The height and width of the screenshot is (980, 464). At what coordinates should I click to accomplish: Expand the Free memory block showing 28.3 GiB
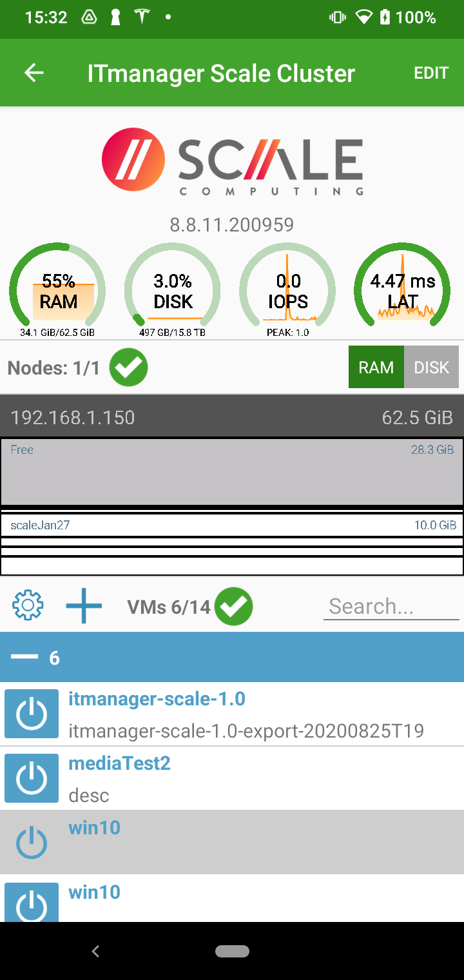pyautogui.click(x=232, y=471)
